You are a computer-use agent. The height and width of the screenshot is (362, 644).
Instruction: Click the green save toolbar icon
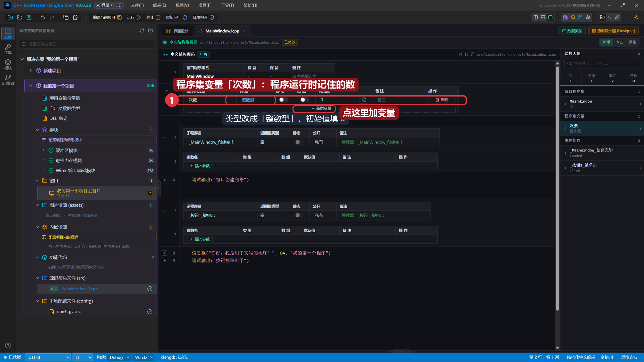(x=29, y=17)
